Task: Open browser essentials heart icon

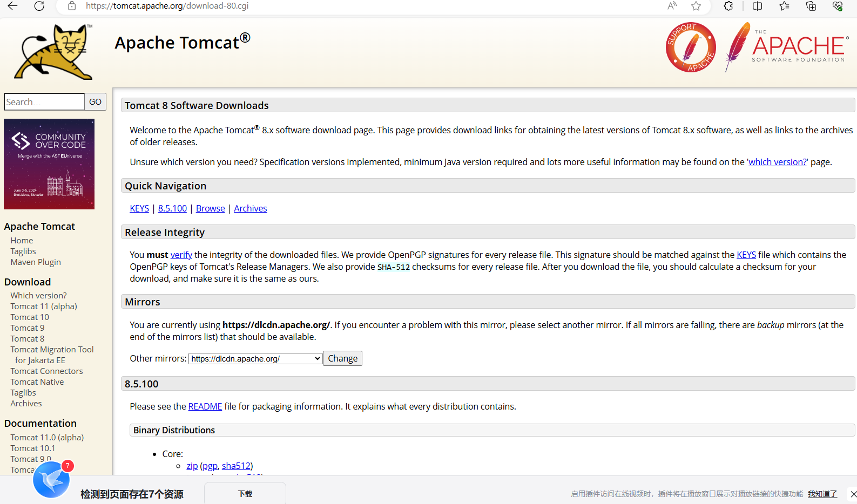Action: (x=838, y=6)
